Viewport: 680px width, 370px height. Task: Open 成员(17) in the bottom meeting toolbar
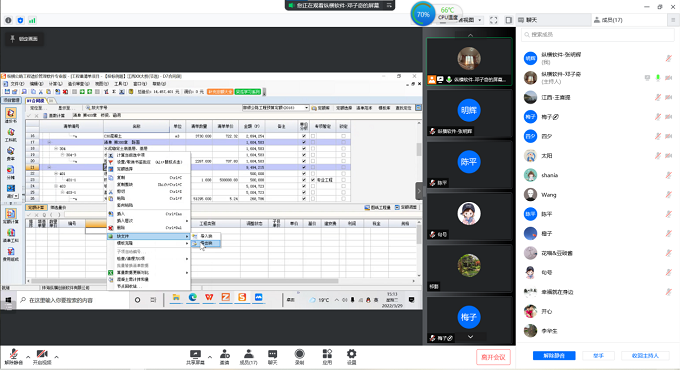point(248,357)
